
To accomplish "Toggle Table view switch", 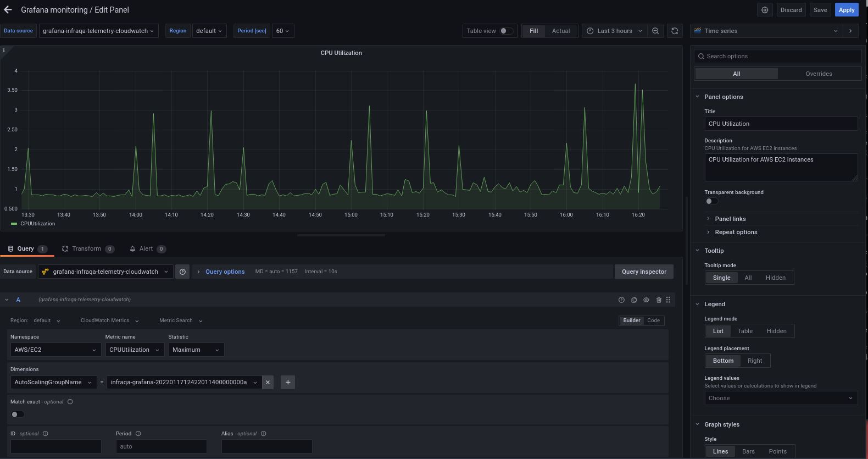I will (x=507, y=31).
